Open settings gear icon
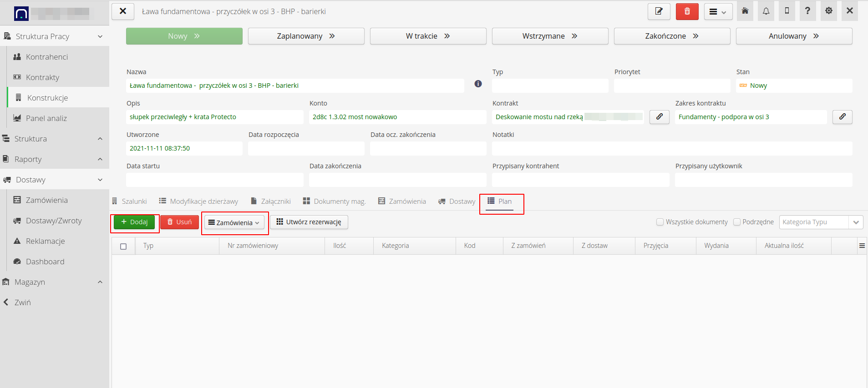 828,11
